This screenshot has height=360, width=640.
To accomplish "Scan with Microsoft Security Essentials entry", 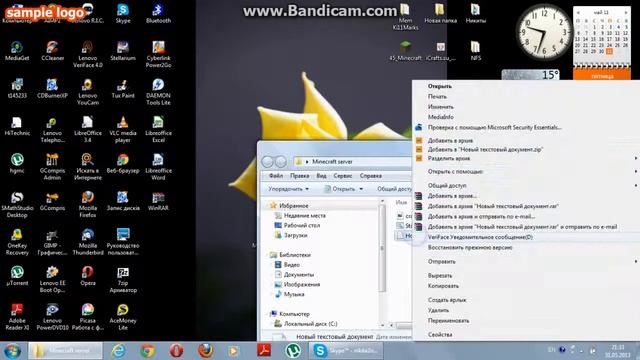I will [x=494, y=127].
